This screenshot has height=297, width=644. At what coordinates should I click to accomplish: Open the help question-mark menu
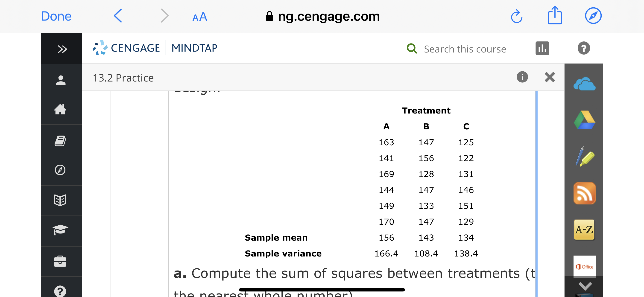click(584, 49)
